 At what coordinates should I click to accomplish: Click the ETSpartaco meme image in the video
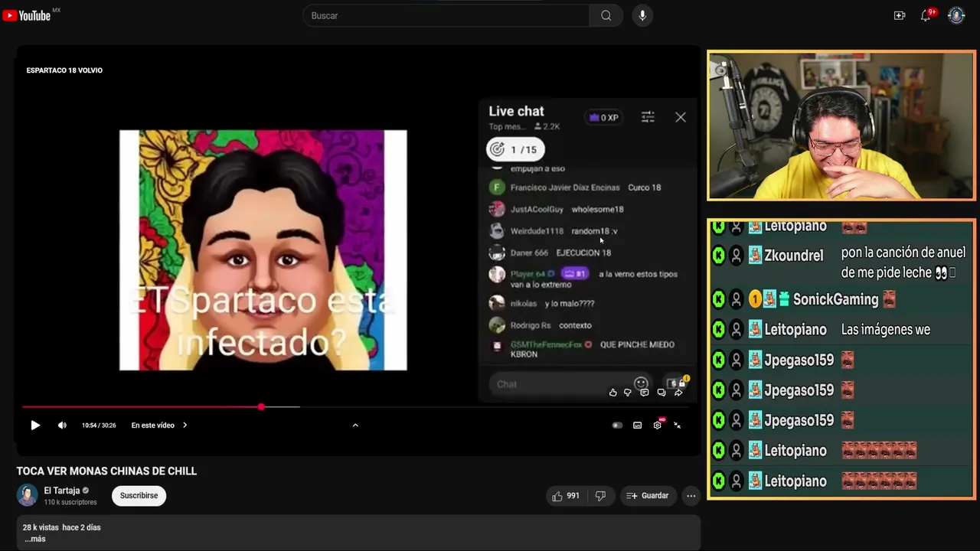pos(263,250)
